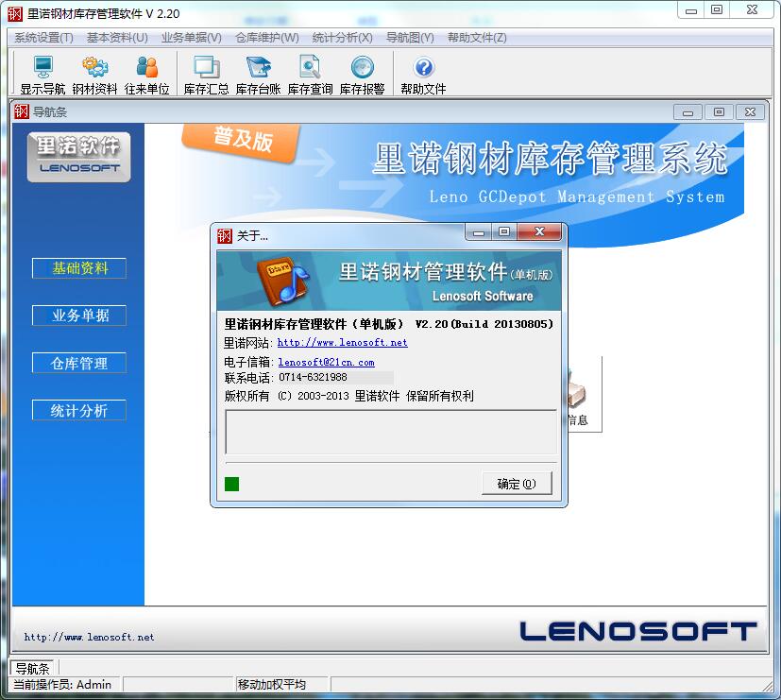
Task: Maximize the 导航条 child window
Action: pos(719,112)
